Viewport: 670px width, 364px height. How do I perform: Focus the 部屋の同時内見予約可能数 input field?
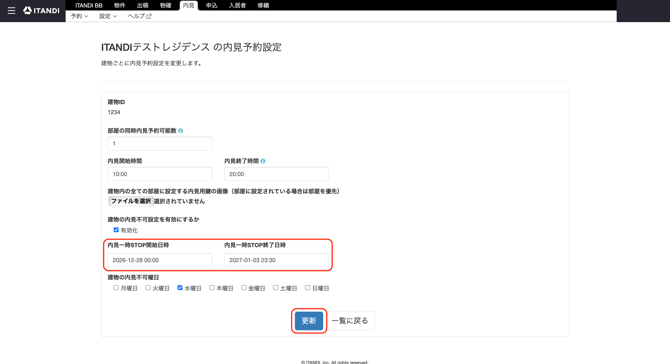pos(160,144)
